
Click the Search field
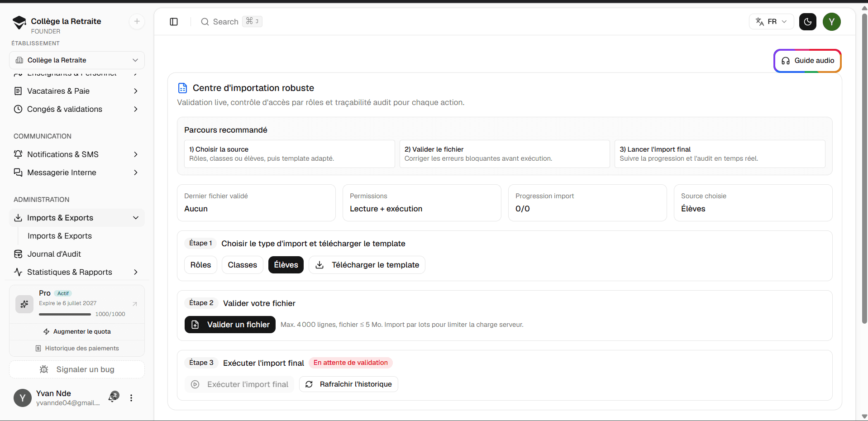click(x=231, y=22)
